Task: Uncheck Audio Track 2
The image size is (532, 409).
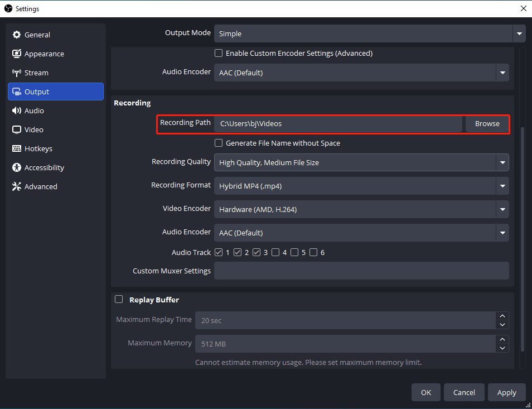Action: [x=238, y=252]
